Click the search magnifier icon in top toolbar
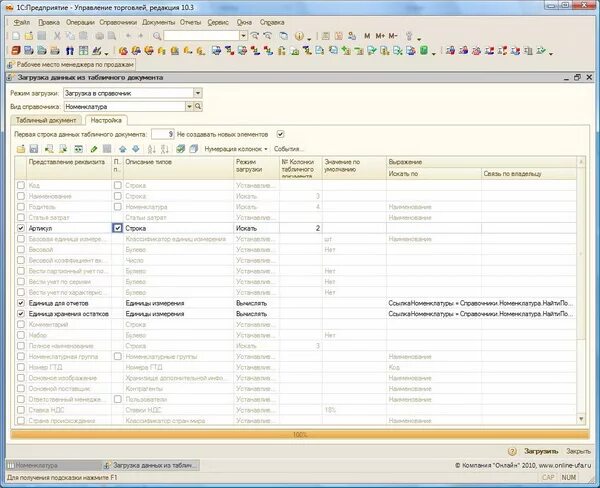 tap(157, 36)
